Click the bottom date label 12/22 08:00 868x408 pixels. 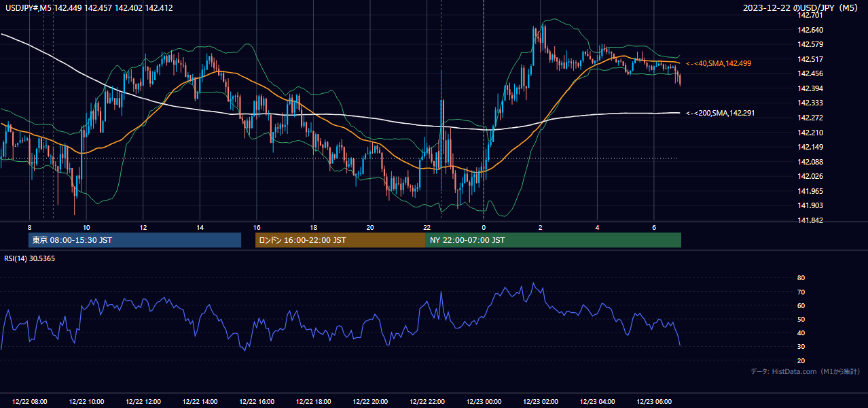point(30,402)
